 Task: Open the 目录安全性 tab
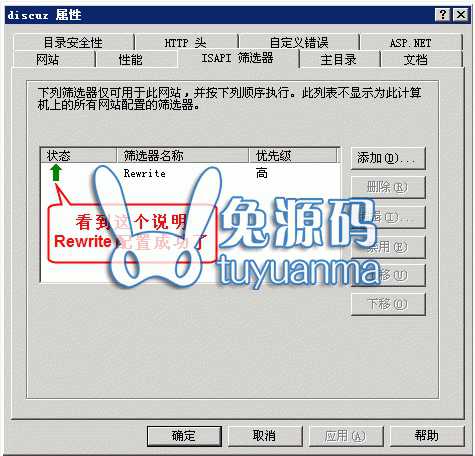coord(73,42)
